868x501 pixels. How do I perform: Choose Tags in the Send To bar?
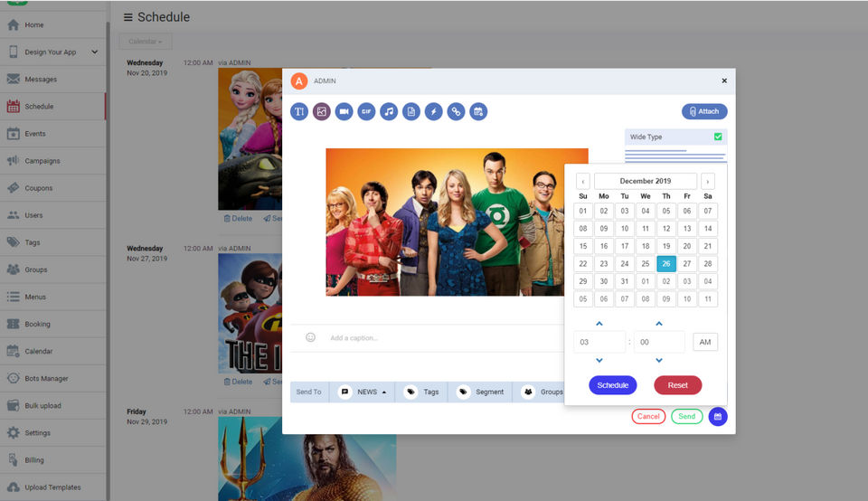pyautogui.click(x=421, y=392)
